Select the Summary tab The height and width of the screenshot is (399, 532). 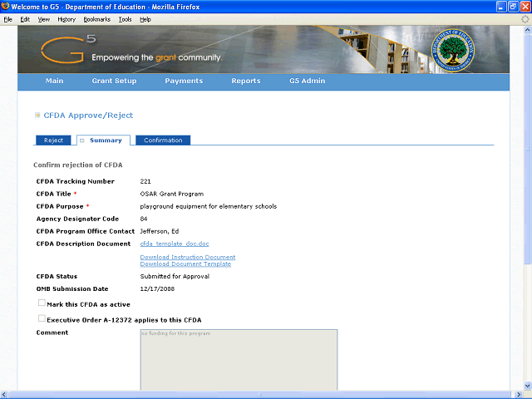(103, 140)
